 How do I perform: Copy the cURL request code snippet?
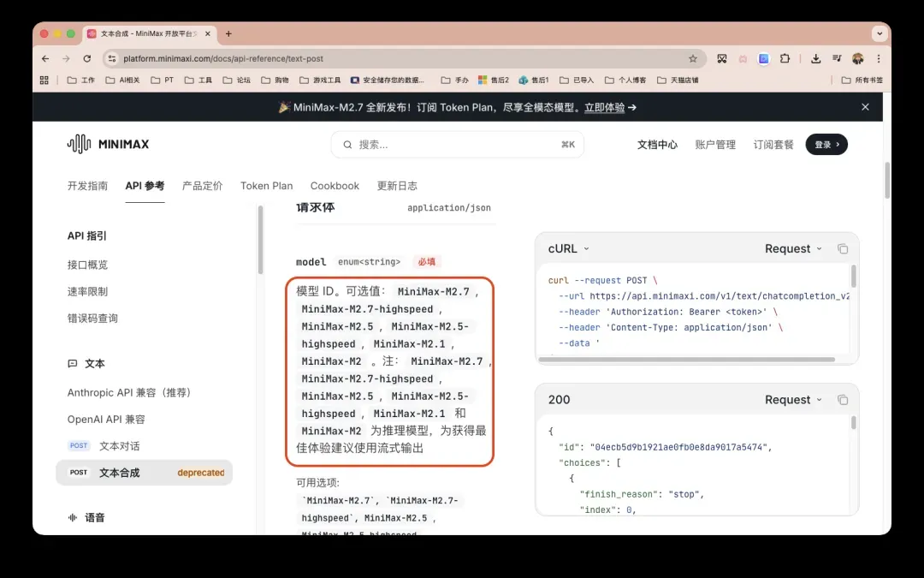[843, 249]
